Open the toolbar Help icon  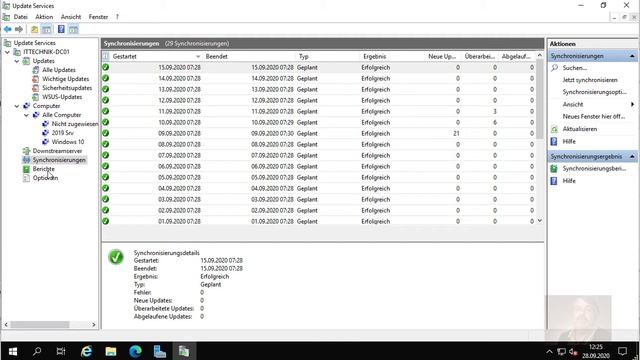(61, 29)
